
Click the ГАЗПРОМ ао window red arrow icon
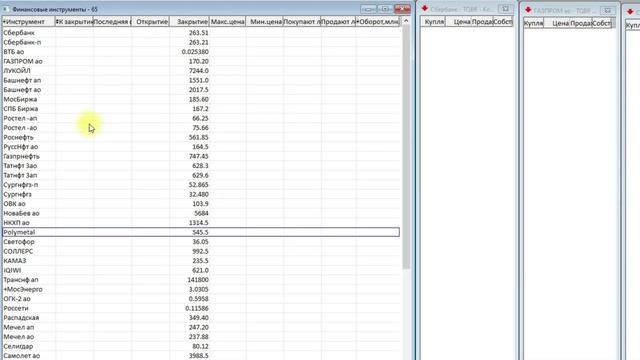click(528, 9)
